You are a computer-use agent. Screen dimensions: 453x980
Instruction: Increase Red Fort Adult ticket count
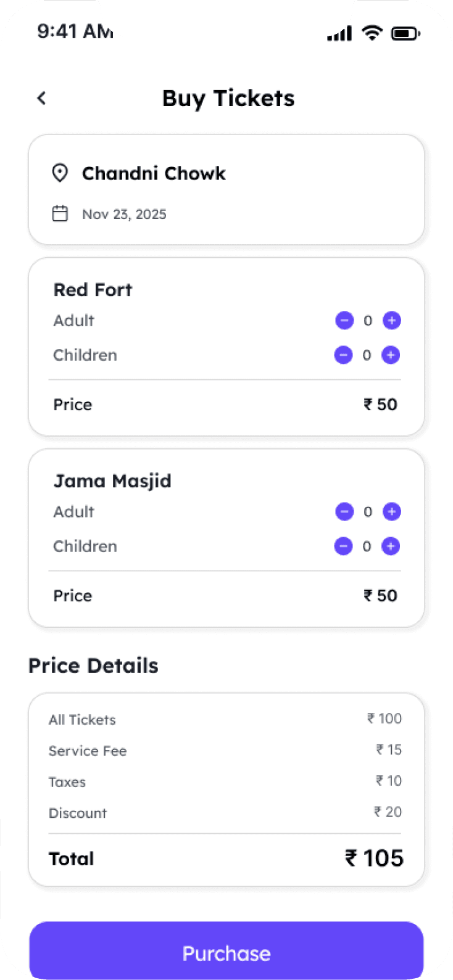pyautogui.click(x=392, y=321)
